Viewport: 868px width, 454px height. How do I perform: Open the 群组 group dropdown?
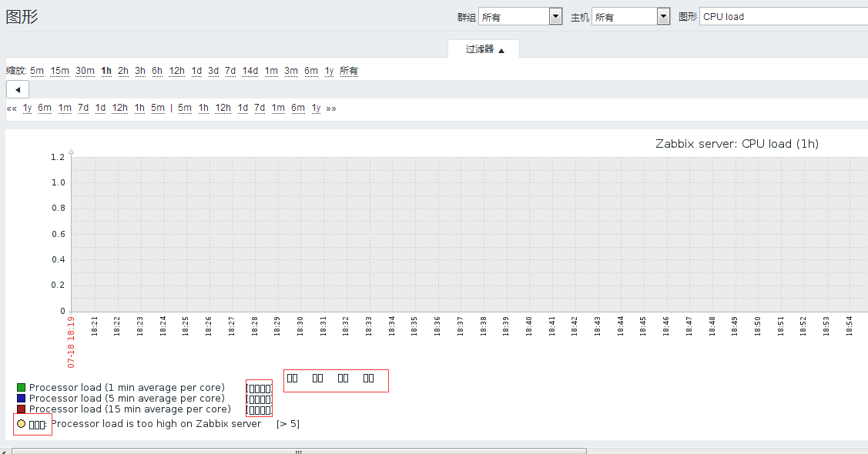[520, 17]
